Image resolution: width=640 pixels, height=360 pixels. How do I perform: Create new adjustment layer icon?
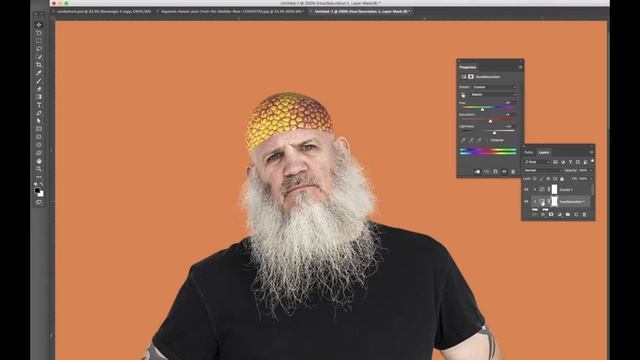coord(560,214)
